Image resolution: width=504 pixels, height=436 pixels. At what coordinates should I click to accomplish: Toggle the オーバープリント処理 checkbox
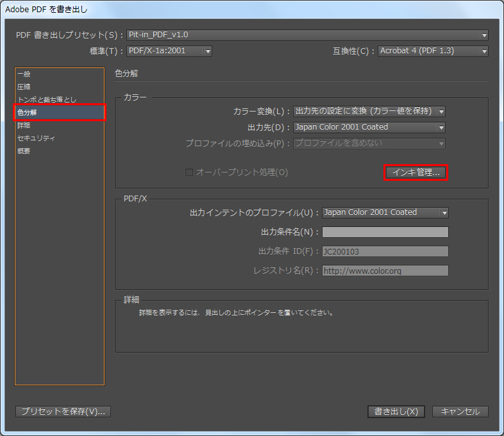pos(189,172)
